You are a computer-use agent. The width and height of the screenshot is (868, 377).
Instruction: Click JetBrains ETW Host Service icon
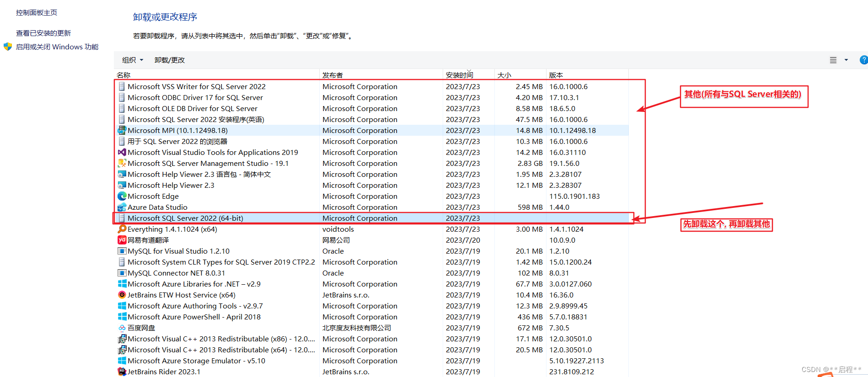click(x=122, y=295)
